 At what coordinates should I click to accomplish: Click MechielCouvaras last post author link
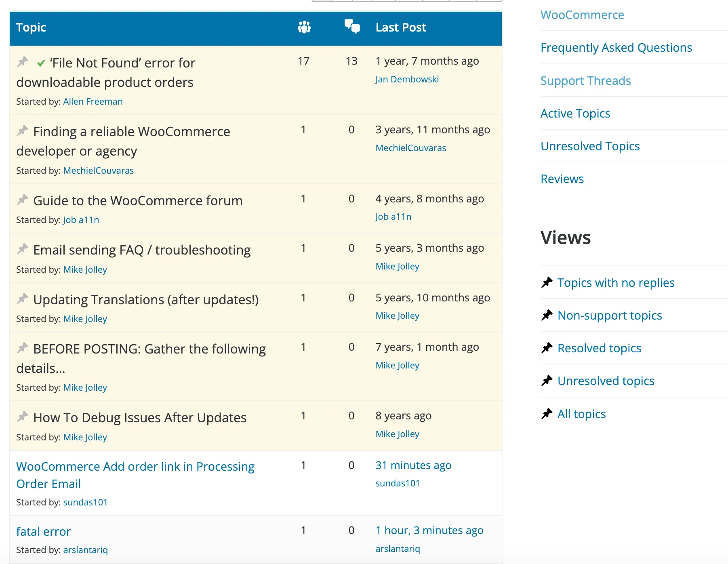pyautogui.click(x=411, y=148)
